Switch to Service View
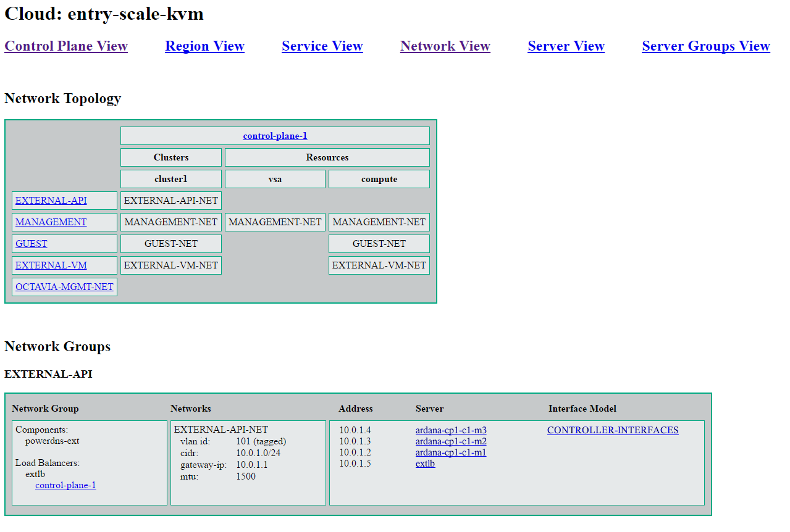The width and height of the screenshot is (790, 532). [x=322, y=46]
